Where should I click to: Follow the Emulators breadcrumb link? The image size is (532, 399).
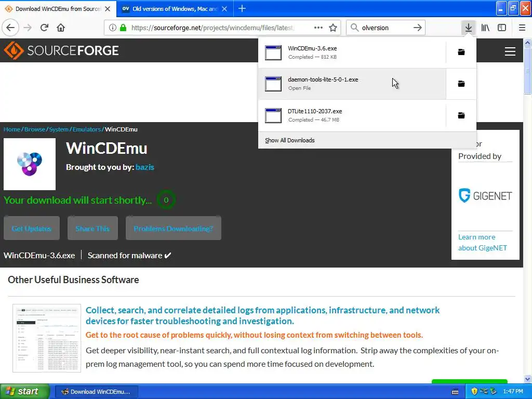[87, 129]
